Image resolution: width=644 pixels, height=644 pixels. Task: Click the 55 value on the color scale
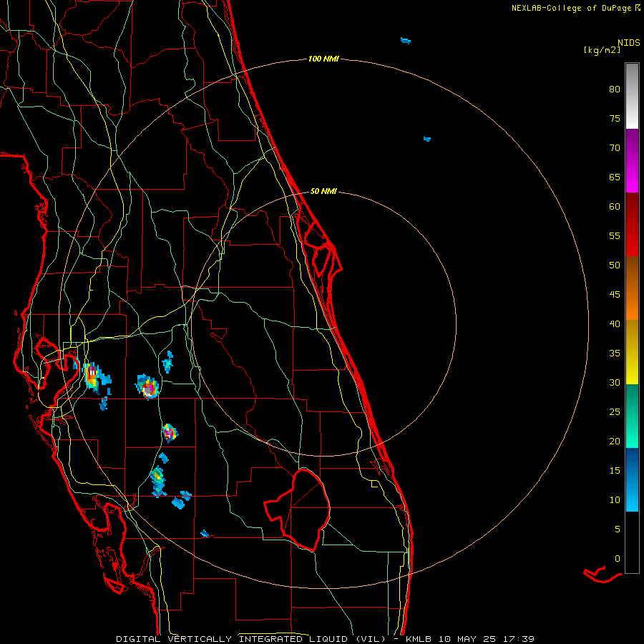(615, 236)
